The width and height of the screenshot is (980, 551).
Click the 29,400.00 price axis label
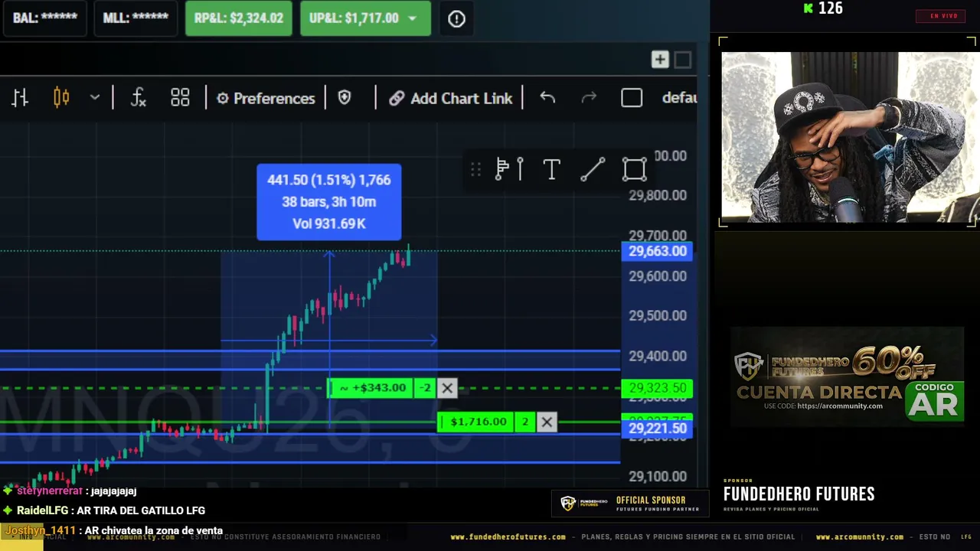click(658, 356)
